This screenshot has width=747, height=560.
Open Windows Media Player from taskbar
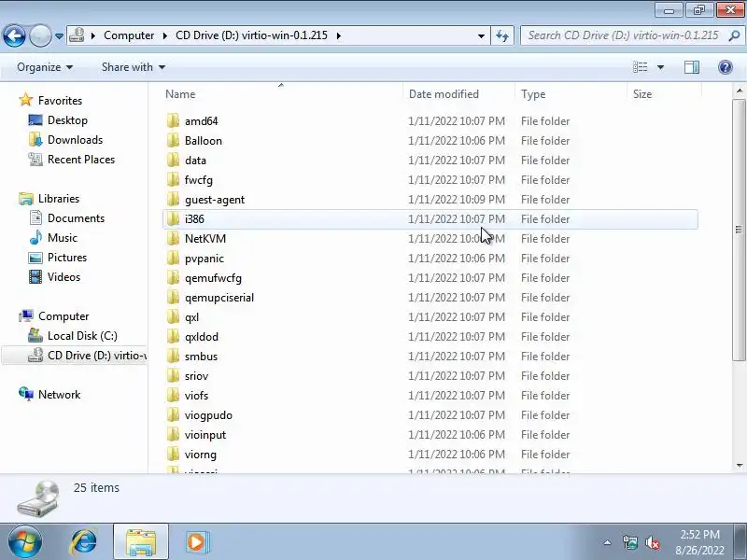195,542
